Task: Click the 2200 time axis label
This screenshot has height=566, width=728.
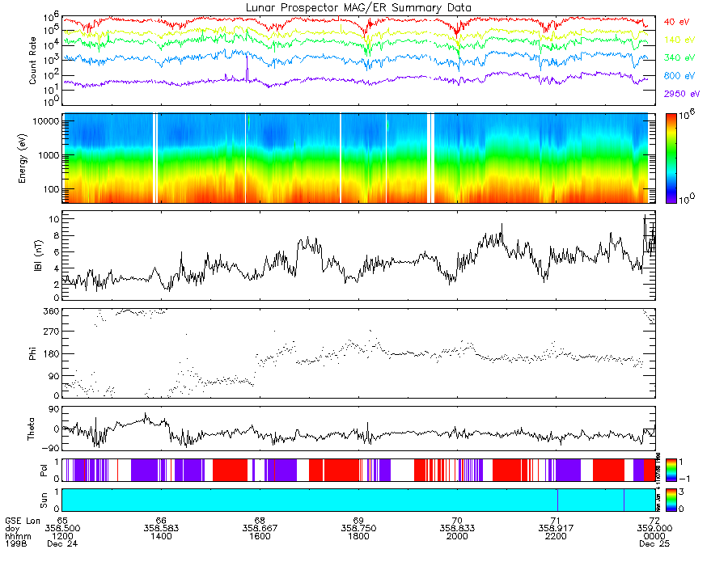Action: click(556, 536)
